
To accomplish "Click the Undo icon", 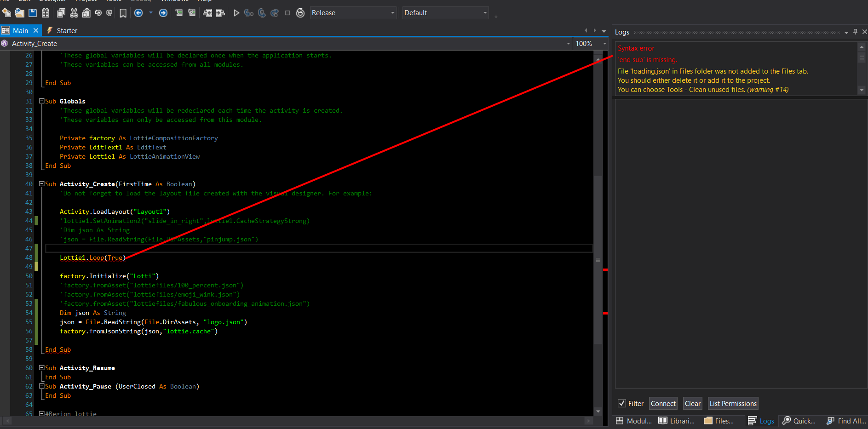I will coord(98,13).
